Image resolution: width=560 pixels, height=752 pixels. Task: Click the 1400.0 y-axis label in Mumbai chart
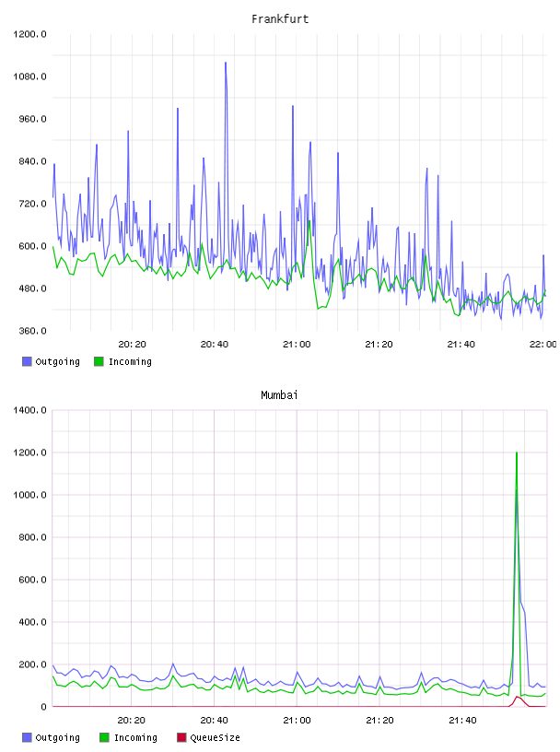(x=29, y=410)
